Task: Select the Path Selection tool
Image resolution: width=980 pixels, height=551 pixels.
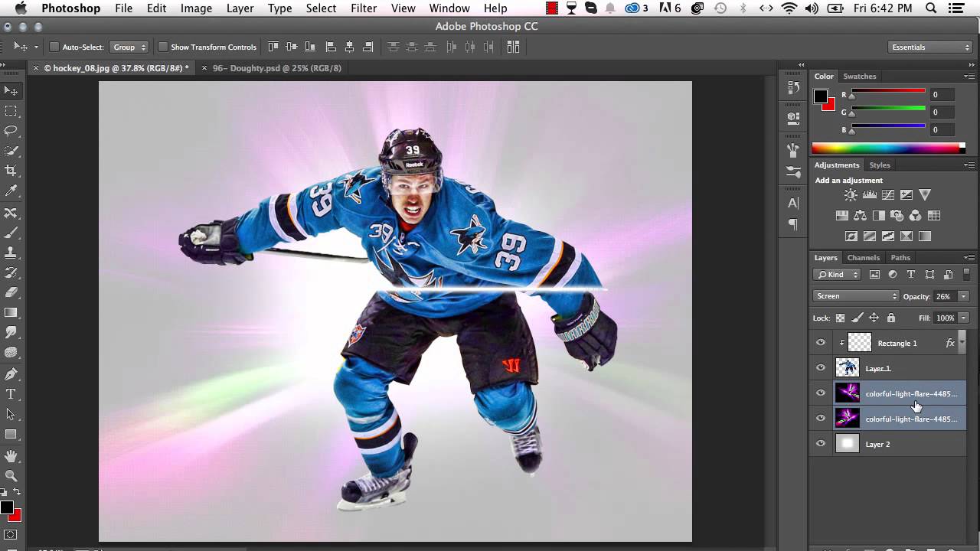Action: click(11, 414)
